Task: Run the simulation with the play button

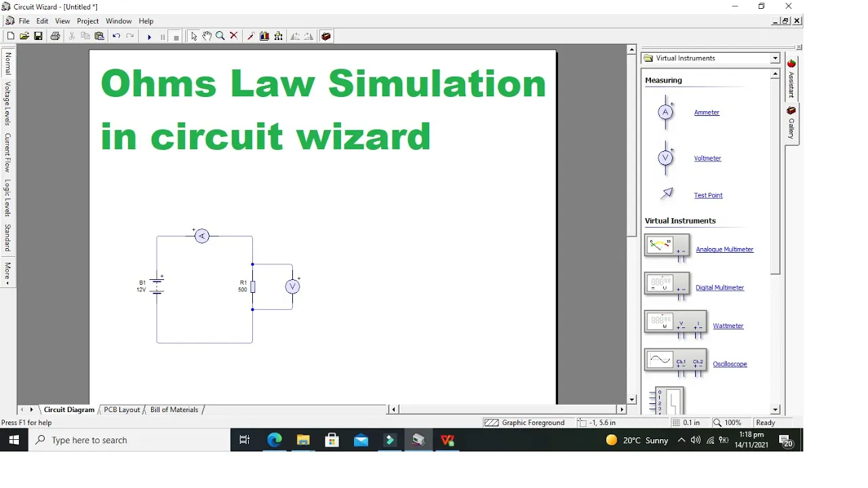Action: (x=149, y=37)
